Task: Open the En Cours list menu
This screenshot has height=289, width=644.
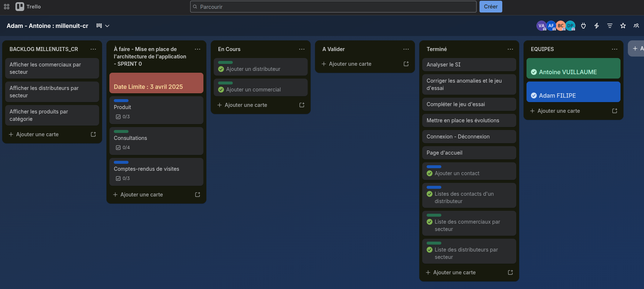Action: click(302, 49)
